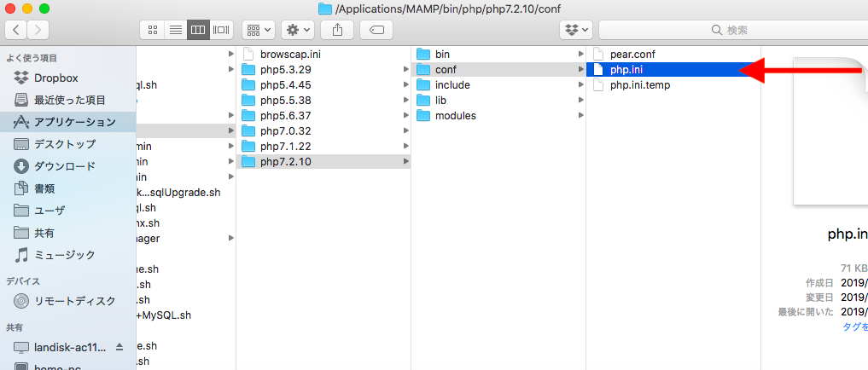Open 最近使った項目 in sidebar
The width and height of the screenshot is (868, 370).
click(x=67, y=100)
